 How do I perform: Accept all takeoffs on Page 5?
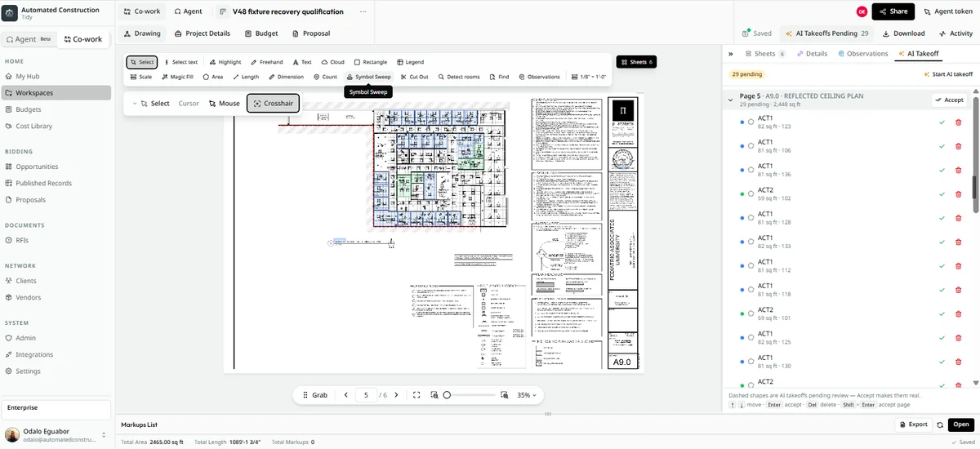949,100
